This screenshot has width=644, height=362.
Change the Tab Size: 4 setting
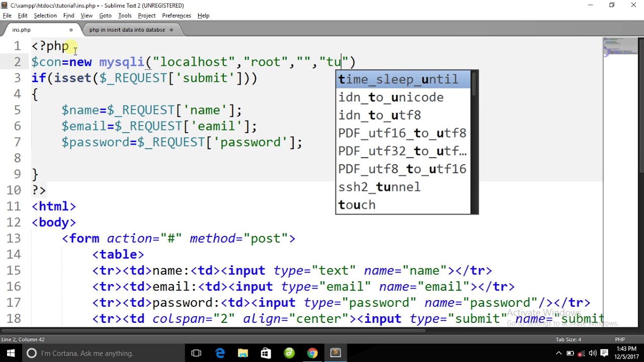coord(569,340)
